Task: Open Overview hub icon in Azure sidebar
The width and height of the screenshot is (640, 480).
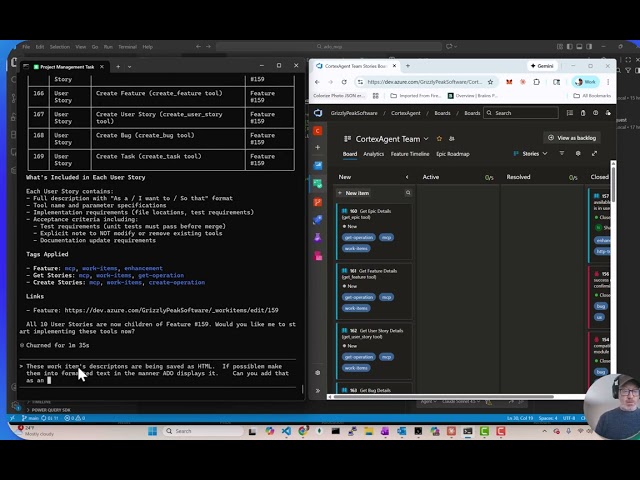Action: coord(318,165)
